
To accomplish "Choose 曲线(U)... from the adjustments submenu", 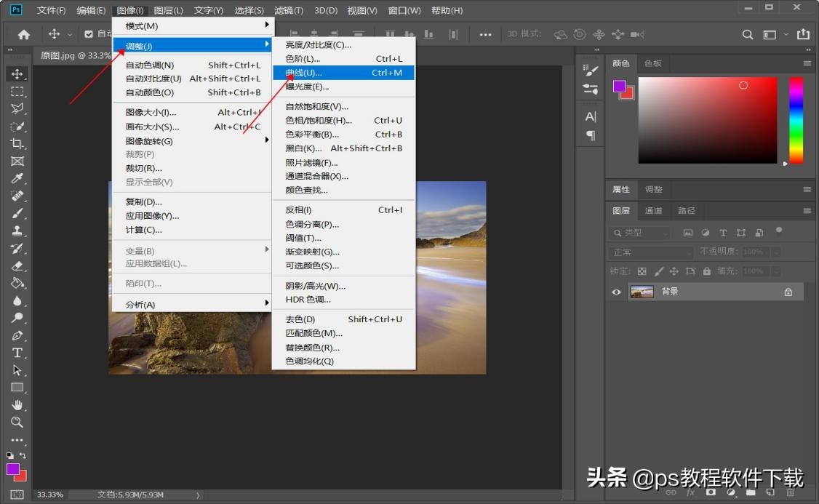I will tap(344, 73).
